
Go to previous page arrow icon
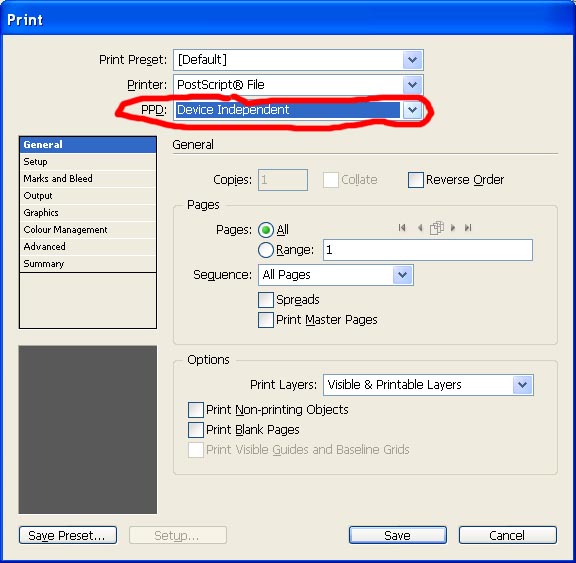(x=420, y=228)
